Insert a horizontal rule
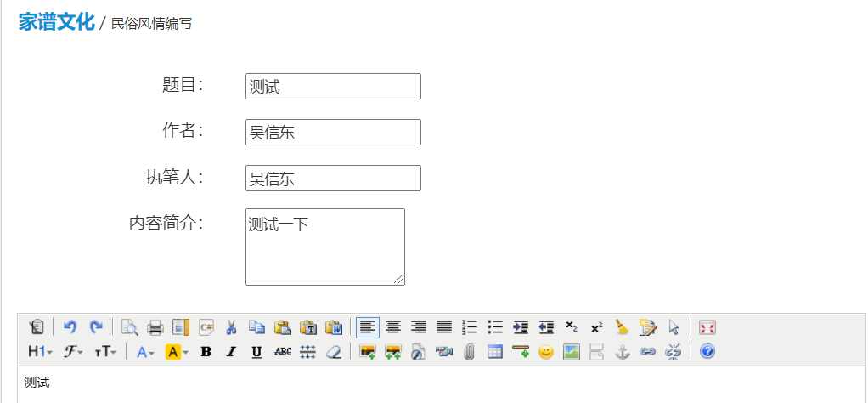This screenshot has height=403, width=868. pos(521,351)
